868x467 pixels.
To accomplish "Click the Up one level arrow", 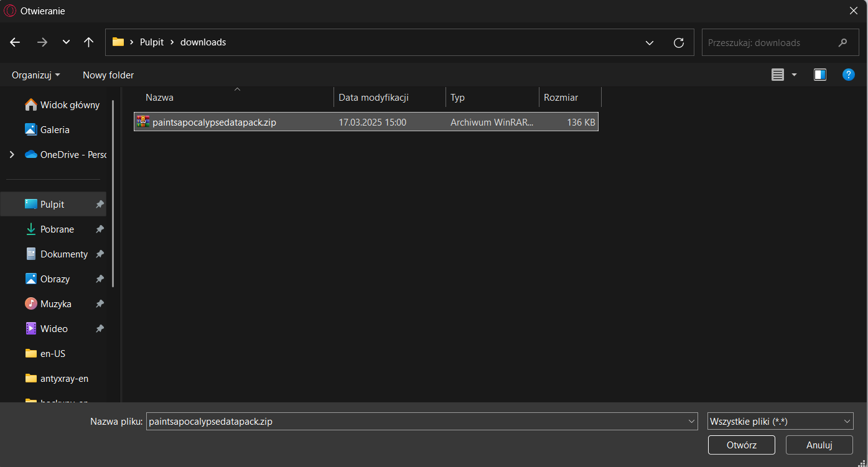I will click(88, 42).
